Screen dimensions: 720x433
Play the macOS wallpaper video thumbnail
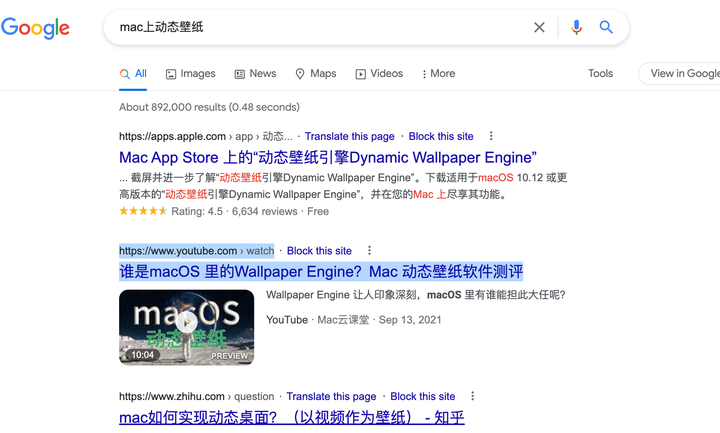(186, 327)
